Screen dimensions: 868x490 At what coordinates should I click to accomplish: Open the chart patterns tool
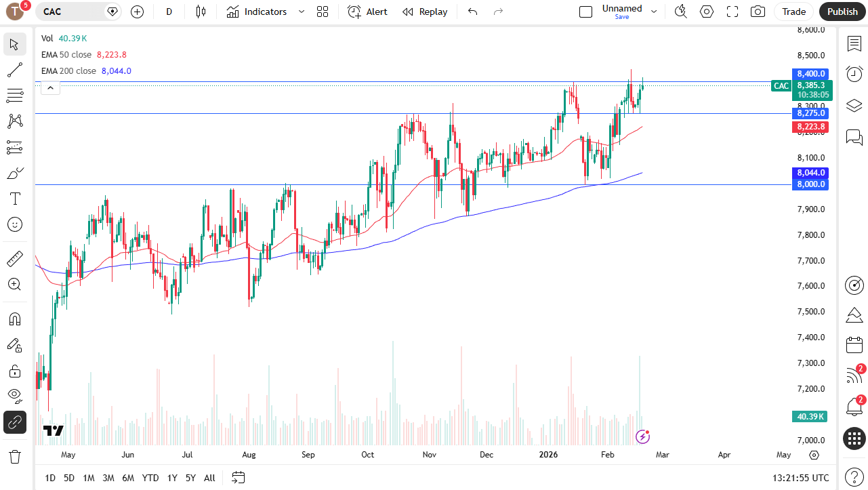14,121
